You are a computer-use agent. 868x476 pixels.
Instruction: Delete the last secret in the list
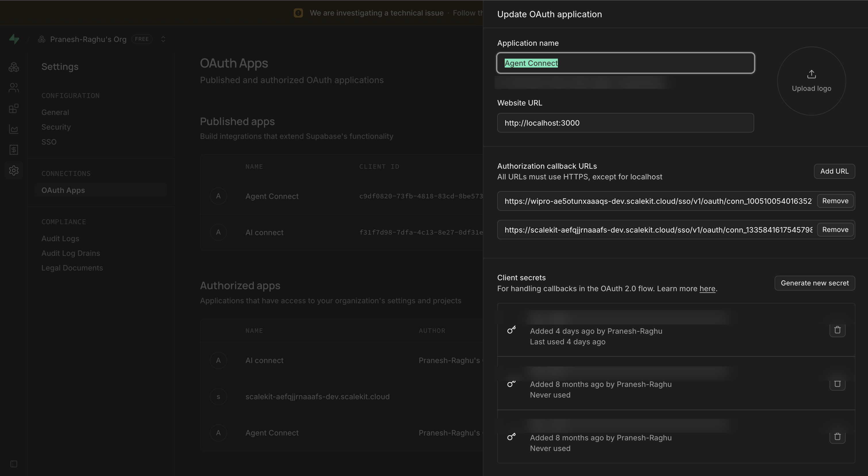[837, 437]
